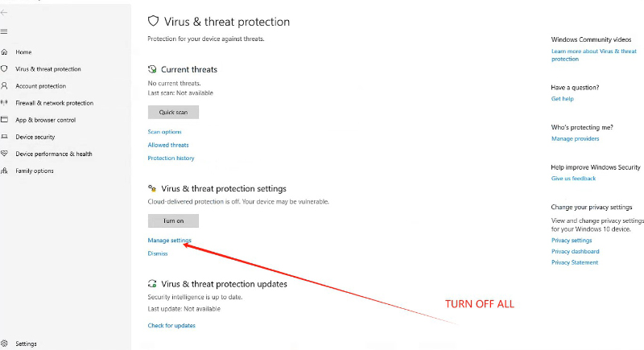Open Manage settings link
The width and height of the screenshot is (644, 350).
click(x=169, y=241)
